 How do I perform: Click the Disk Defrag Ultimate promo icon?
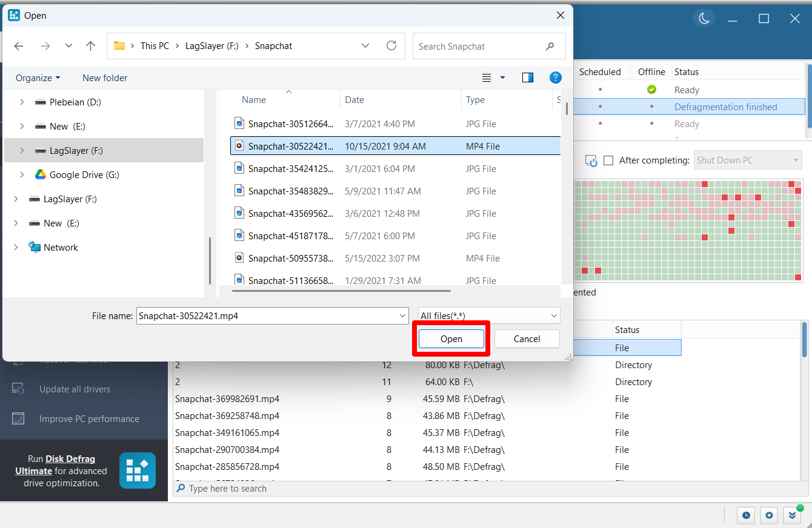pyautogui.click(x=138, y=470)
